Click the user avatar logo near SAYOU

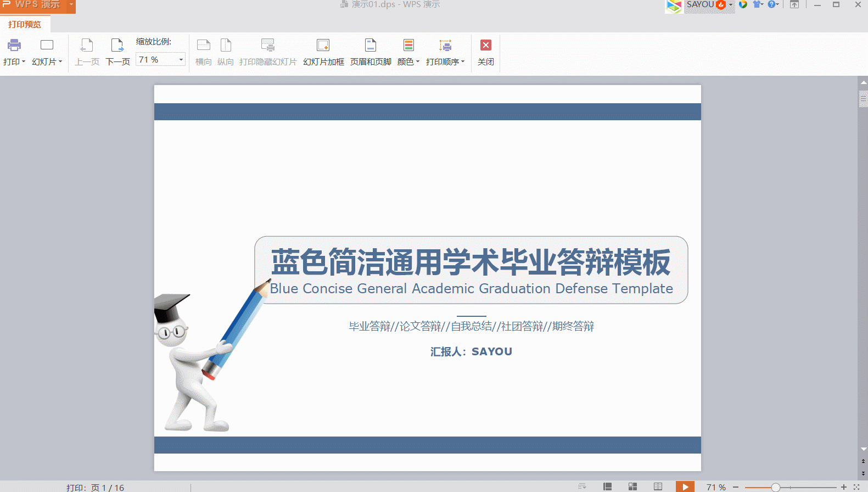click(x=674, y=6)
